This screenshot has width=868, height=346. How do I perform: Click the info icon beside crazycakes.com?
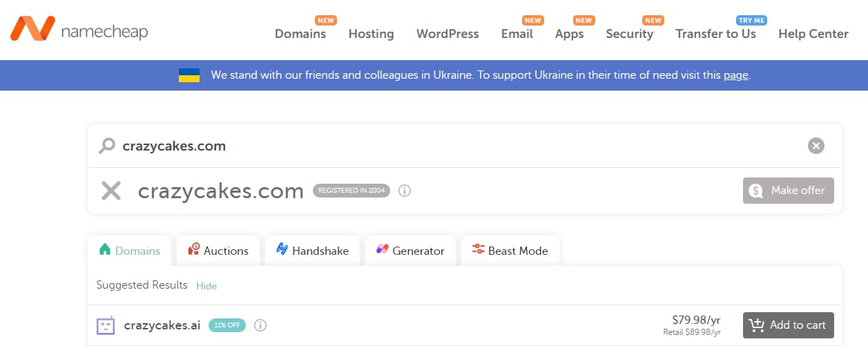[x=405, y=191]
